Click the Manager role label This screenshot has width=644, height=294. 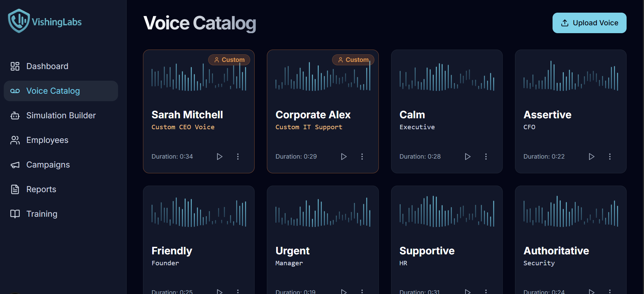289,263
